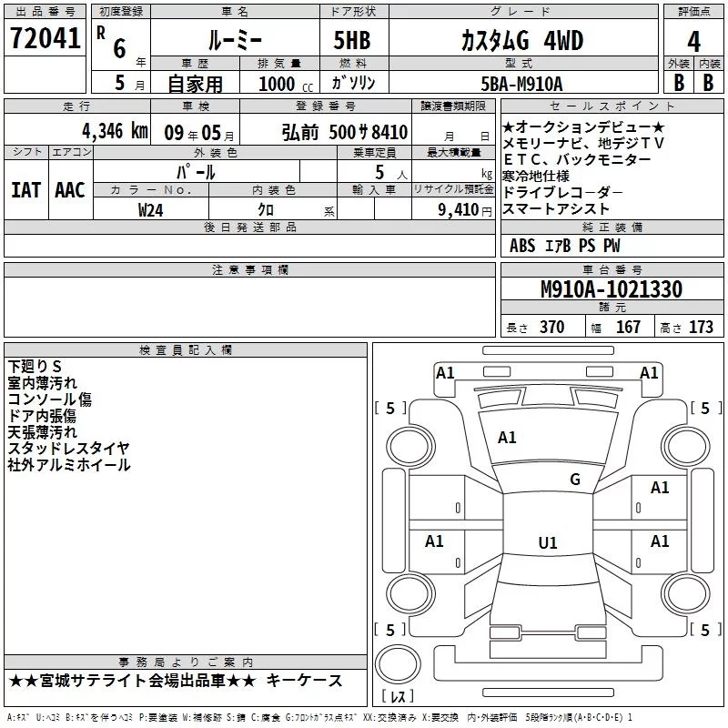Click the note スタッドレスタイヤ
The image size is (728, 728).
coord(69,449)
